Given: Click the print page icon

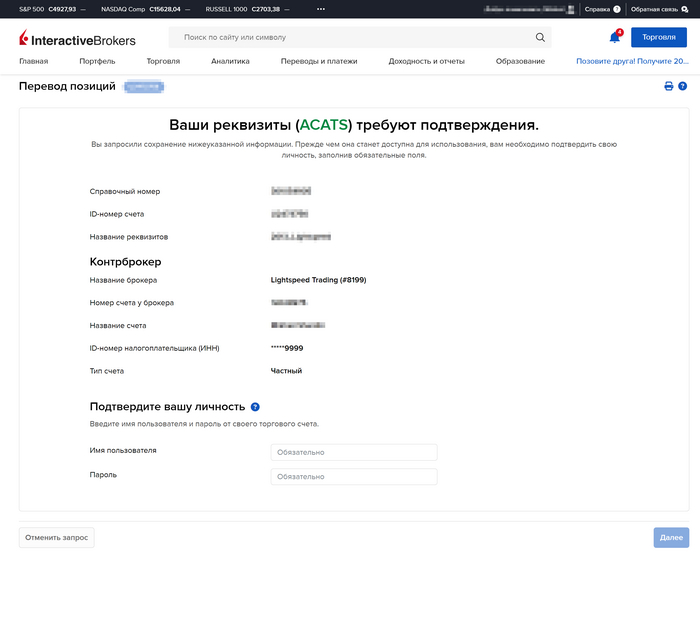Looking at the screenshot, I should (669, 87).
